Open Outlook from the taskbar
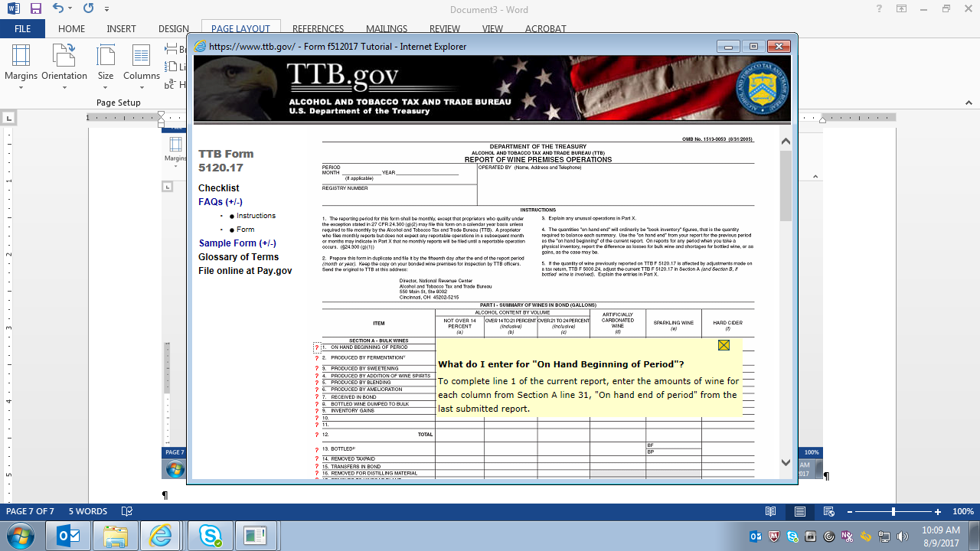 pos(69,536)
